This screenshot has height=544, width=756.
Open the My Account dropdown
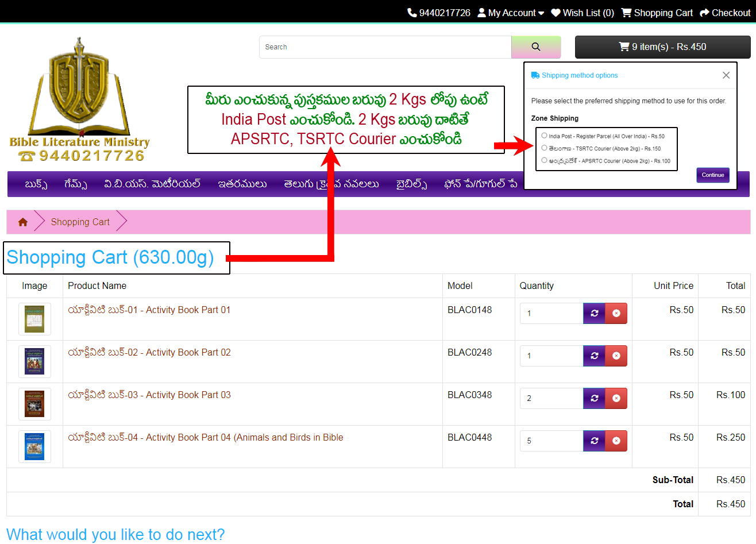tap(511, 13)
